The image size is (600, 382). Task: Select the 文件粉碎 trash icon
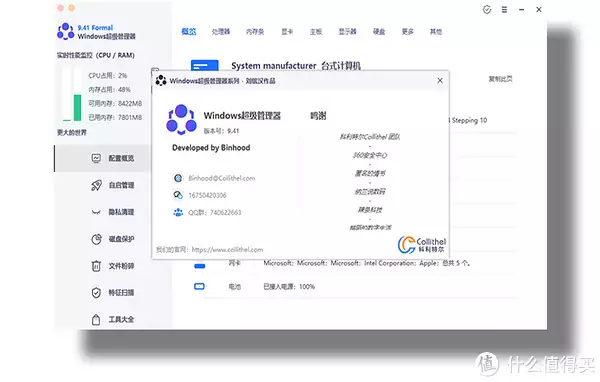click(x=96, y=266)
